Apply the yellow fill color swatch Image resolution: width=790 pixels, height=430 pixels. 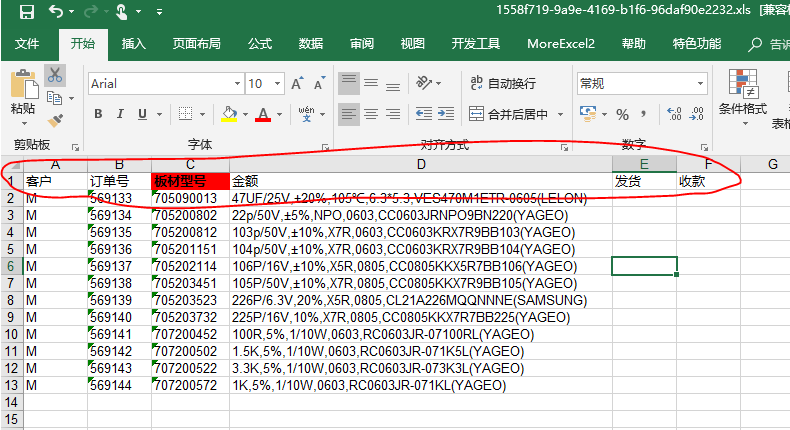(229, 114)
